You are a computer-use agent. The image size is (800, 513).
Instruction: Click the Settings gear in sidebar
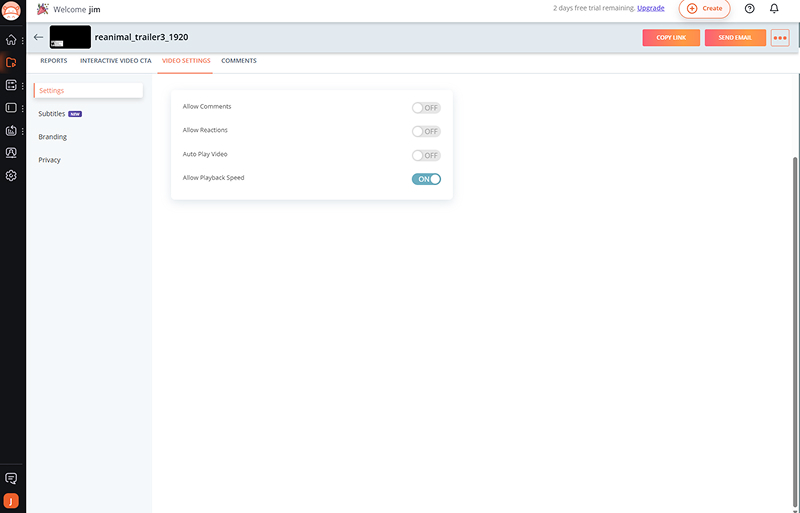point(11,175)
